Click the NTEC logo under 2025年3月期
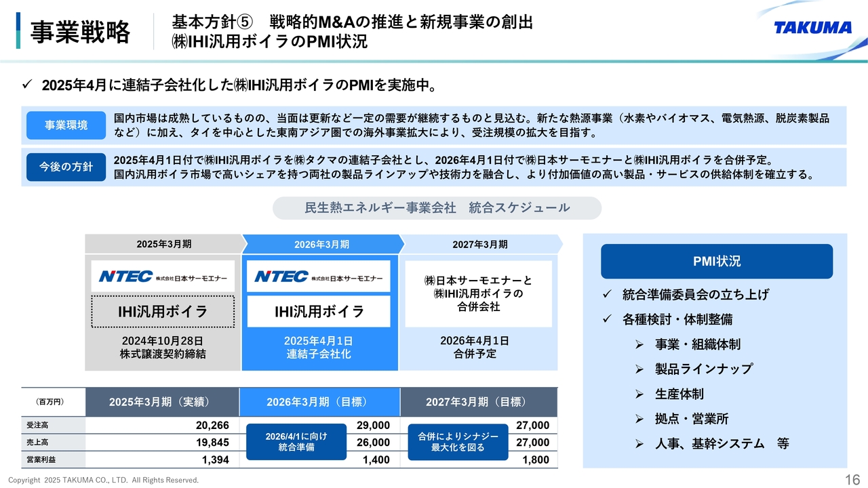 (163, 277)
